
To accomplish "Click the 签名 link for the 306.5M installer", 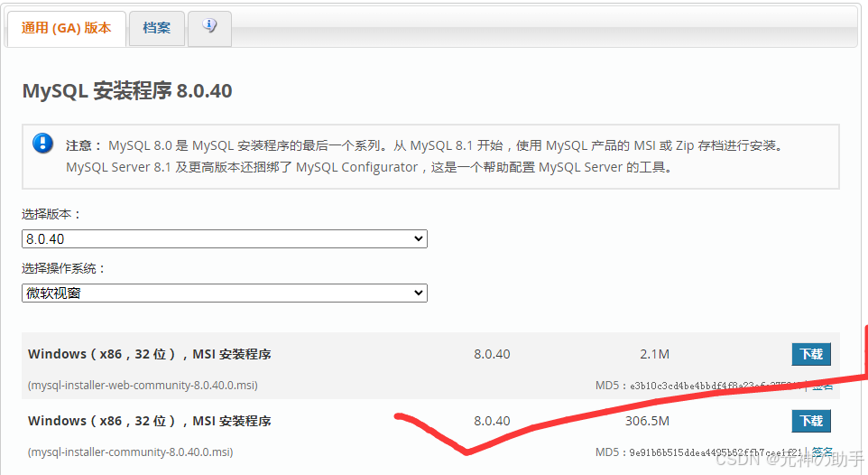I will (822, 452).
